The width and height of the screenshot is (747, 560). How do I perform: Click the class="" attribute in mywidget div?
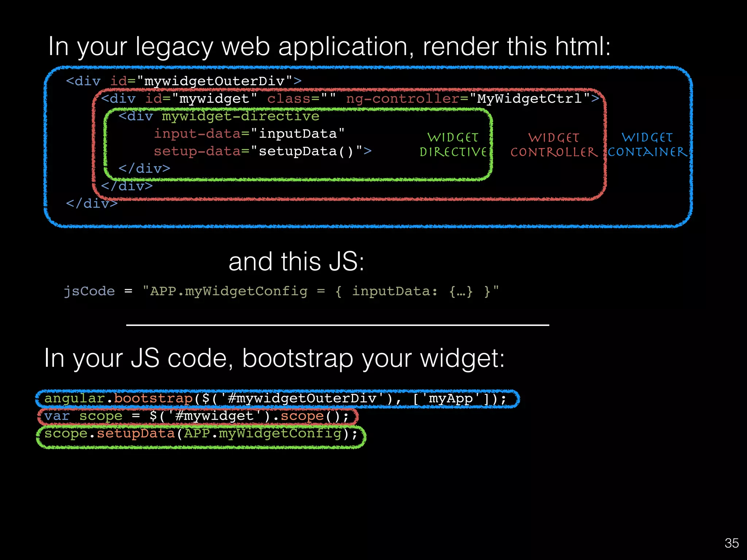tap(301, 99)
